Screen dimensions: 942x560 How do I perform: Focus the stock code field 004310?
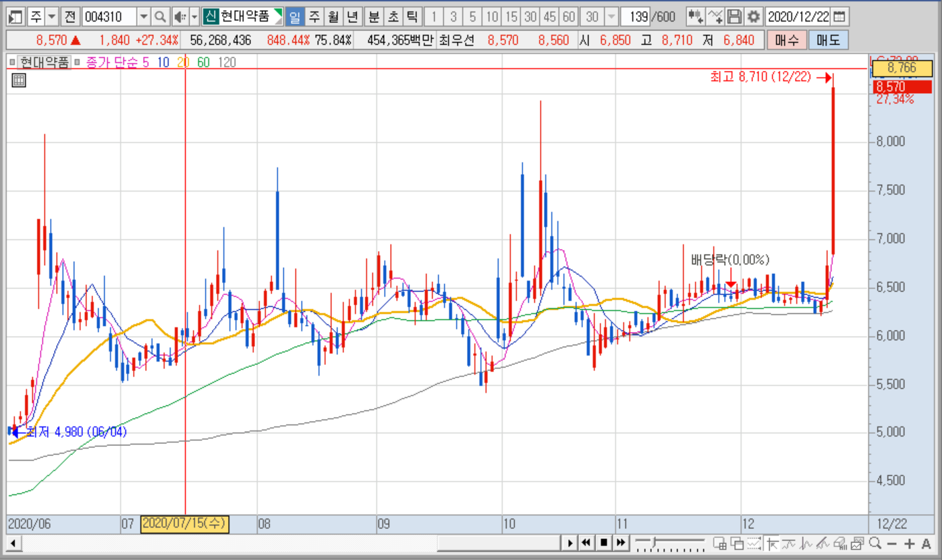(x=109, y=17)
